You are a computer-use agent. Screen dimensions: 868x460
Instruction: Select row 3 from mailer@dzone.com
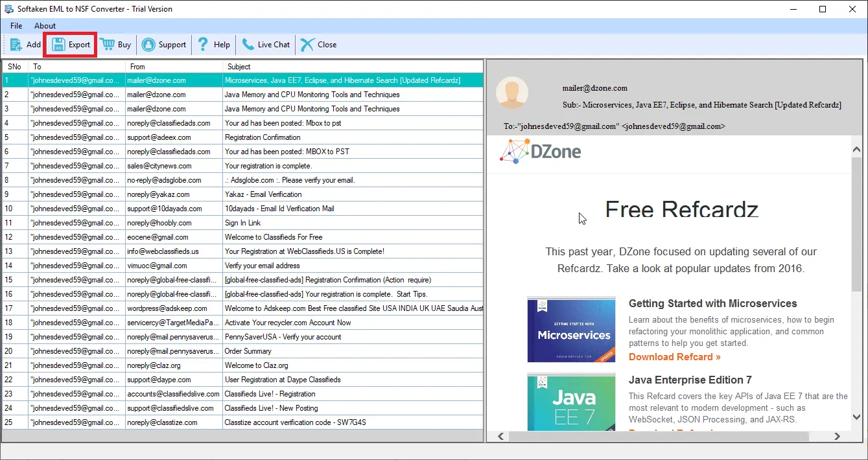(242, 109)
